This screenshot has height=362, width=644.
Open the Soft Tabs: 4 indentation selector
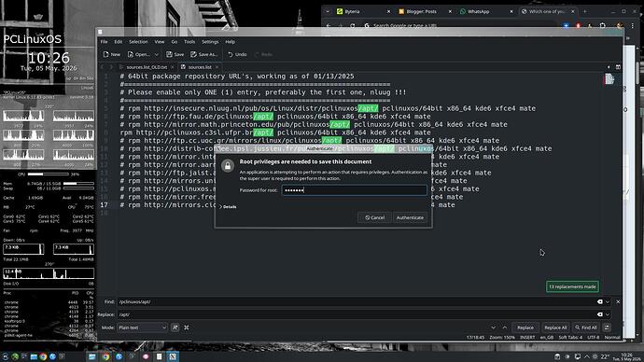click(570, 338)
